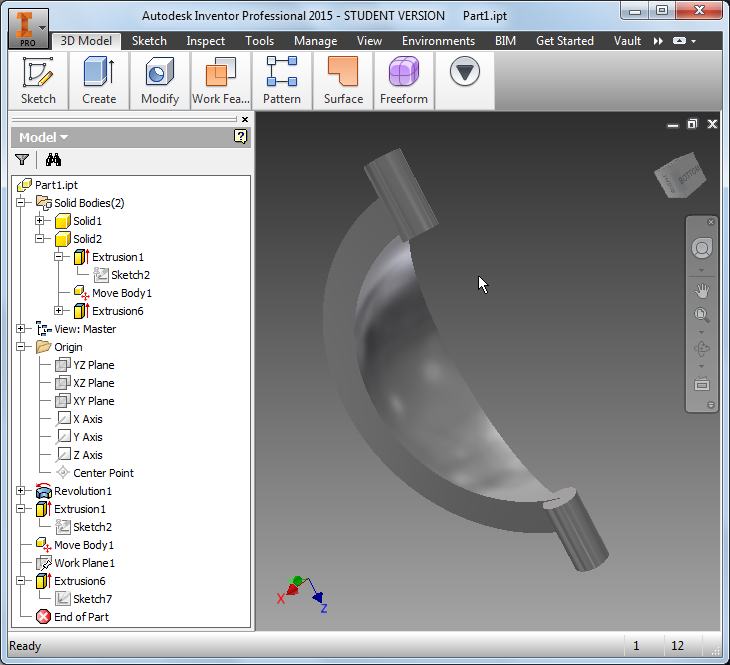Image resolution: width=730 pixels, height=665 pixels.
Task: Click the binoculars Find icon
Action: coord(53,160)
